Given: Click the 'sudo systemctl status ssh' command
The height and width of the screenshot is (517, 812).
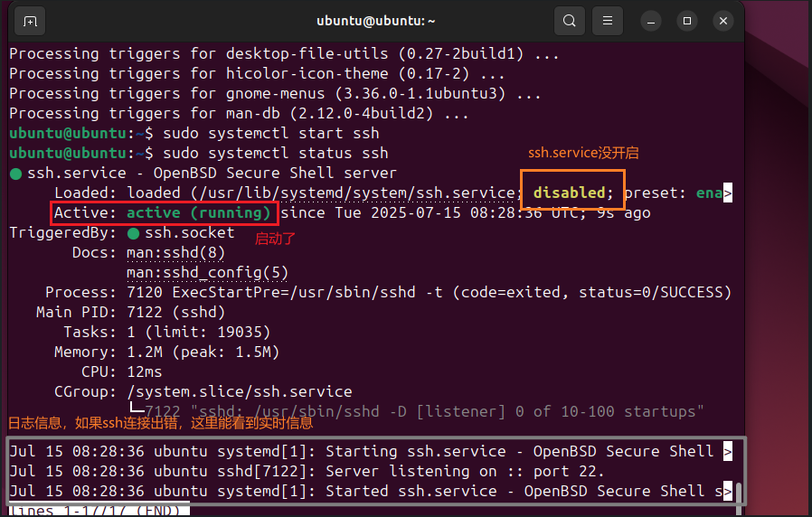Looking at the screenshot, I should coord(276,153).
